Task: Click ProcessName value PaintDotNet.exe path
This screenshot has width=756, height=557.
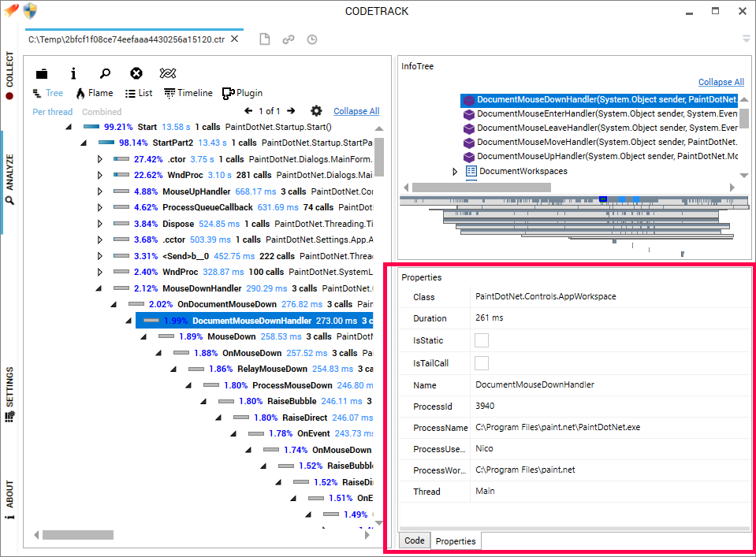Action: click(558, 427)
